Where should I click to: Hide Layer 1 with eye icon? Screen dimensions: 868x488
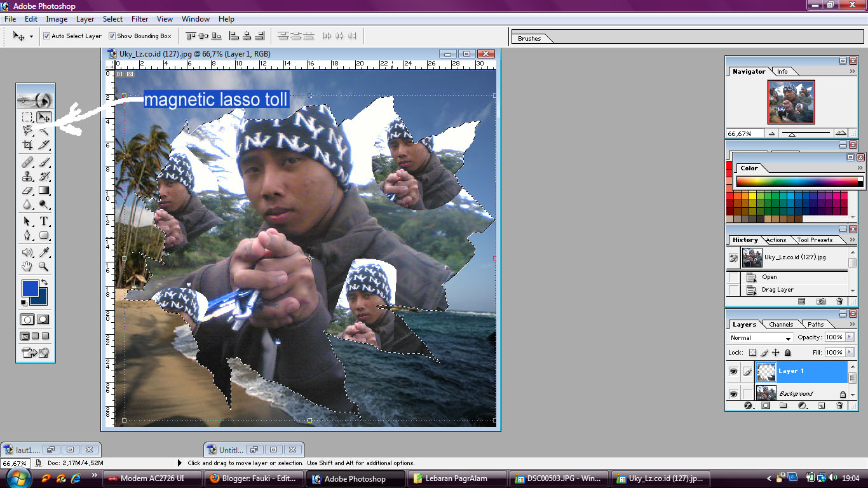733,371
